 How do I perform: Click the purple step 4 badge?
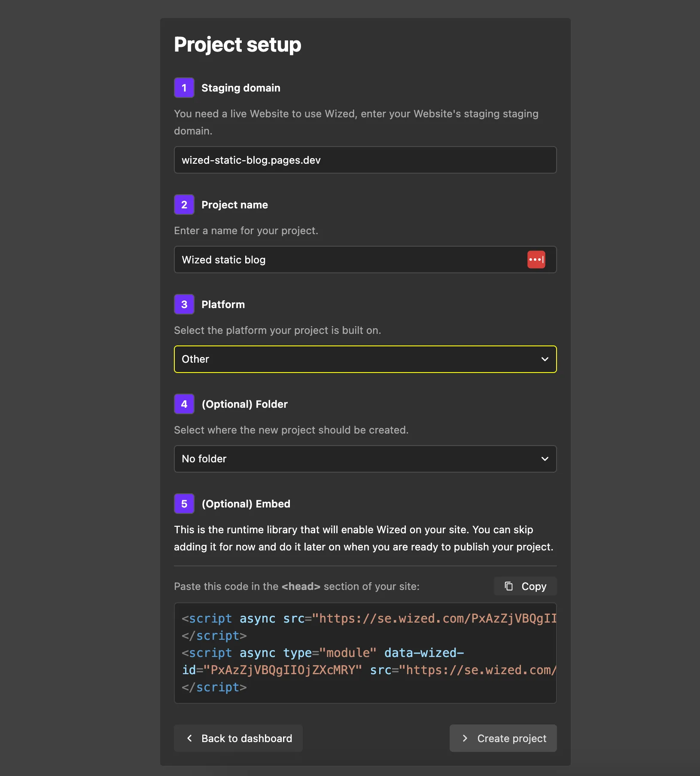coord(184,404)
